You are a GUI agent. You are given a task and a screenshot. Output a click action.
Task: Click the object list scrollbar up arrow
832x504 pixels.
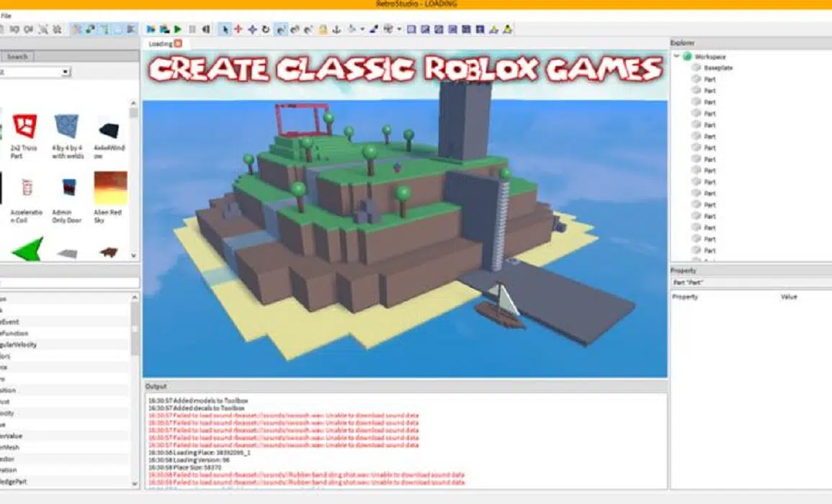134,297
